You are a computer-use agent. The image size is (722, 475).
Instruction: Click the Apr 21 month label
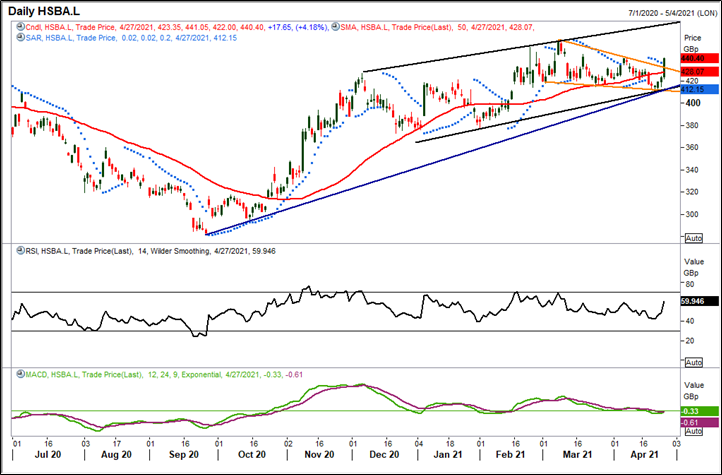tap(644, 455)
